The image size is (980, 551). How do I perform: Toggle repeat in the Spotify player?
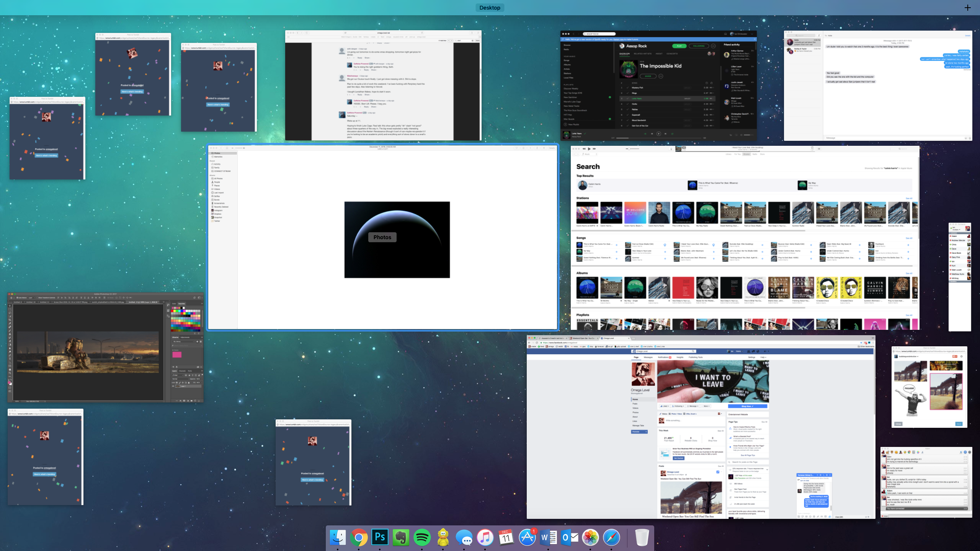click(x=672, y=134)
